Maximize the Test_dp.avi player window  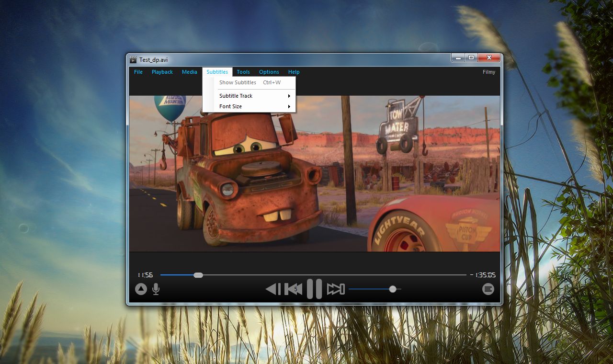pos(471,57)
